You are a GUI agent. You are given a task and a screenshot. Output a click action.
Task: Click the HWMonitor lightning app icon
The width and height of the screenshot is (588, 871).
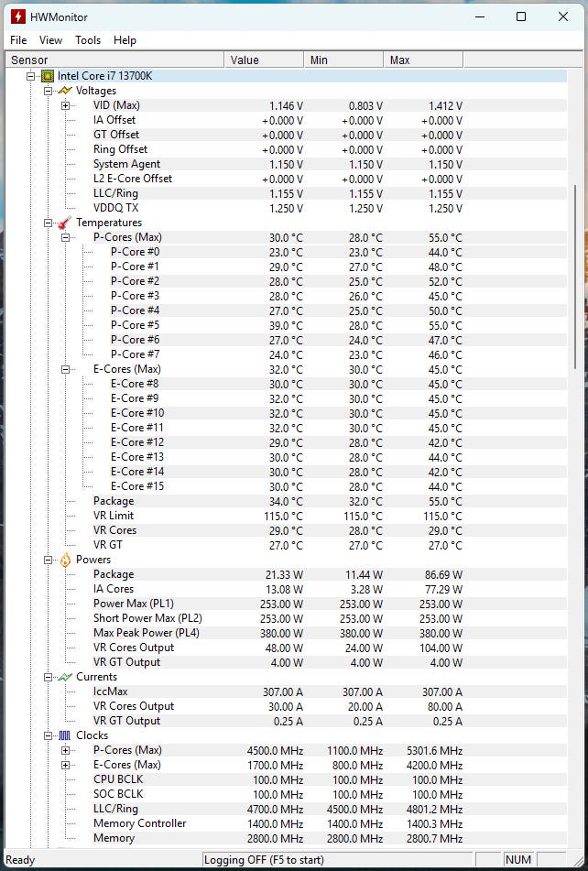click(x=18, y=16)
